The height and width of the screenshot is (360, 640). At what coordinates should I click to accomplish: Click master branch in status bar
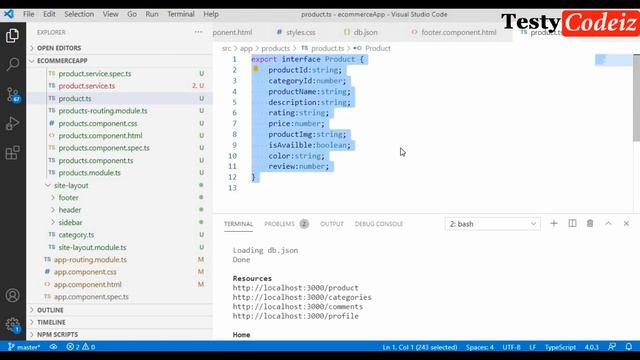(24, 347)
